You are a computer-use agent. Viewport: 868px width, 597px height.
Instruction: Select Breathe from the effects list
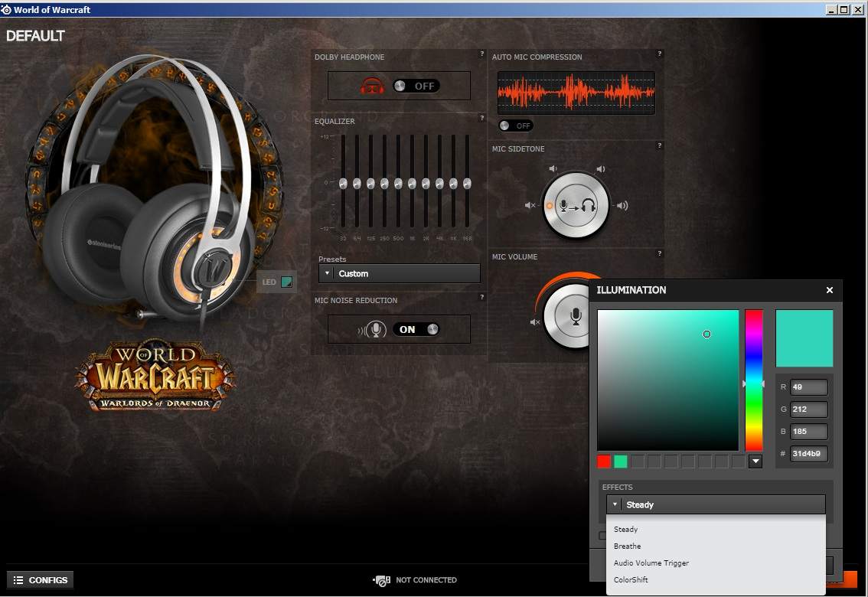pyautogui.click(x=628, y=546)
